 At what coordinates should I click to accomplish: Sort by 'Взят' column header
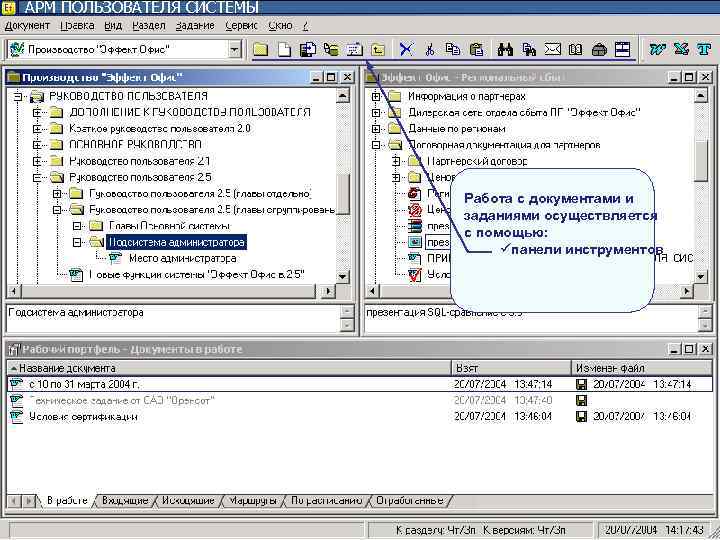(511, 368)
